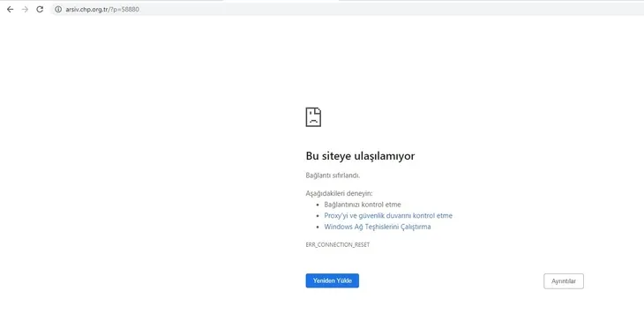Click the Aşağıdakileri deneyin label

(340, 193)
